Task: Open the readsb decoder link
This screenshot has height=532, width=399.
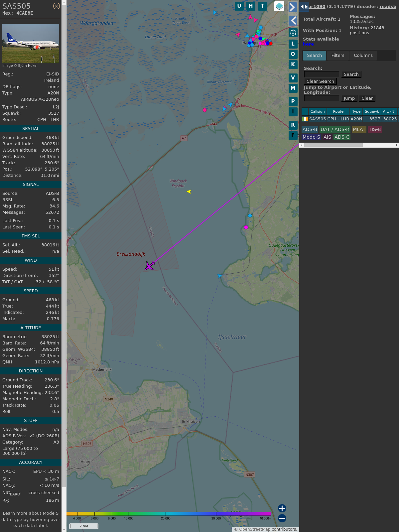Action: pyautogui.click(x=388, y=6)
